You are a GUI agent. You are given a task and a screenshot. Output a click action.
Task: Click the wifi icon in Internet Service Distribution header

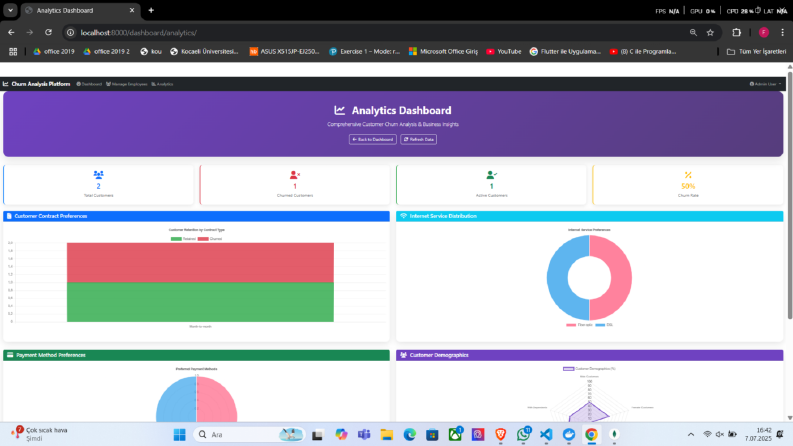(403, 216)
